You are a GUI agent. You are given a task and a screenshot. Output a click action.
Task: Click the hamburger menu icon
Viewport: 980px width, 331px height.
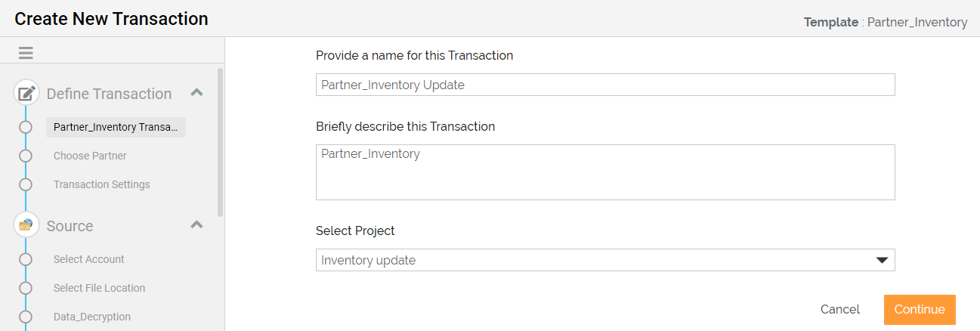[26, 53]
